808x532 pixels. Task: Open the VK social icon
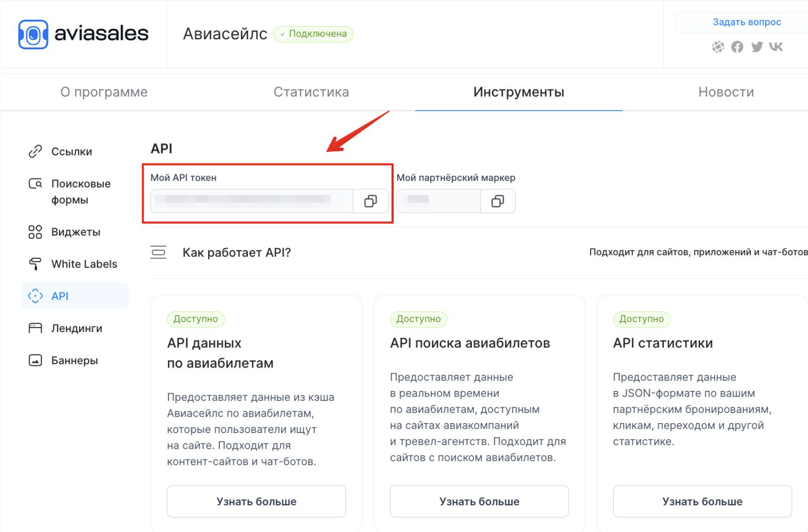[x=776, y=47]
